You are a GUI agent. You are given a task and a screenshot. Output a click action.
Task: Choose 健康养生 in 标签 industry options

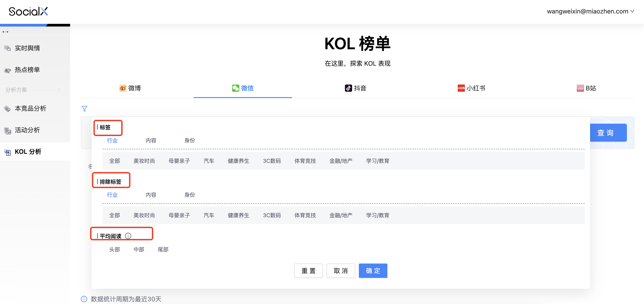(x=238, y=161)
